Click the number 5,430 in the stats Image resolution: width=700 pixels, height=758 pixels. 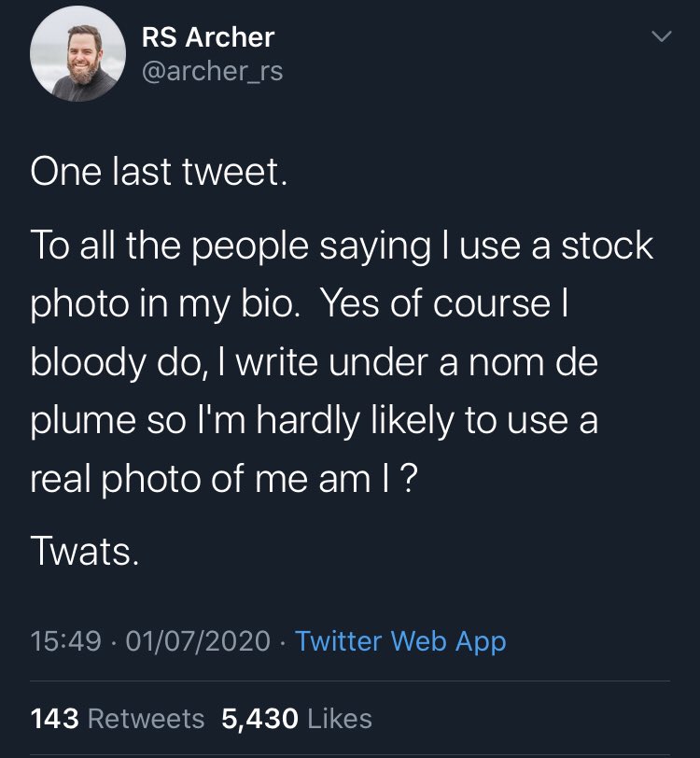tap(260, 718)
